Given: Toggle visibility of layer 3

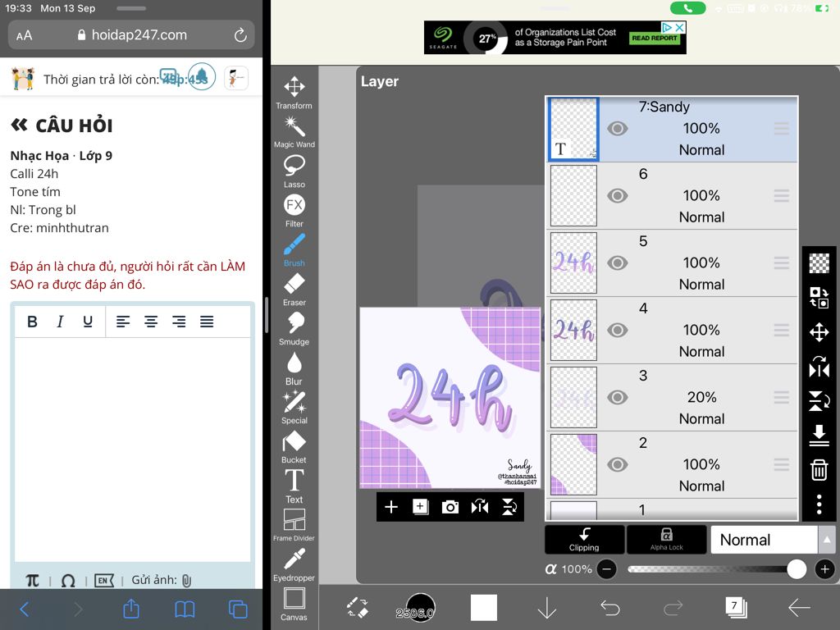Looking at the screenshot, I should (617, 398).
